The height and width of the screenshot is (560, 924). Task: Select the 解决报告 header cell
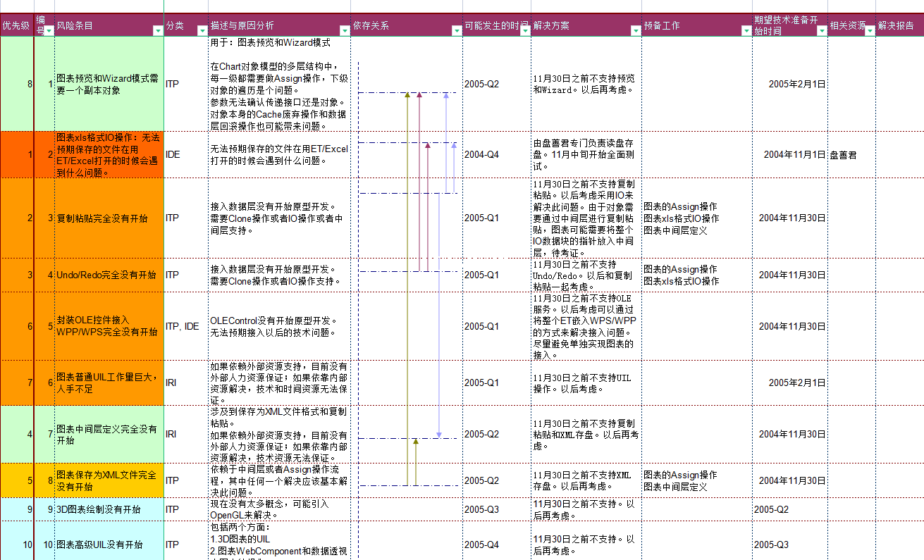pos(899,25)
